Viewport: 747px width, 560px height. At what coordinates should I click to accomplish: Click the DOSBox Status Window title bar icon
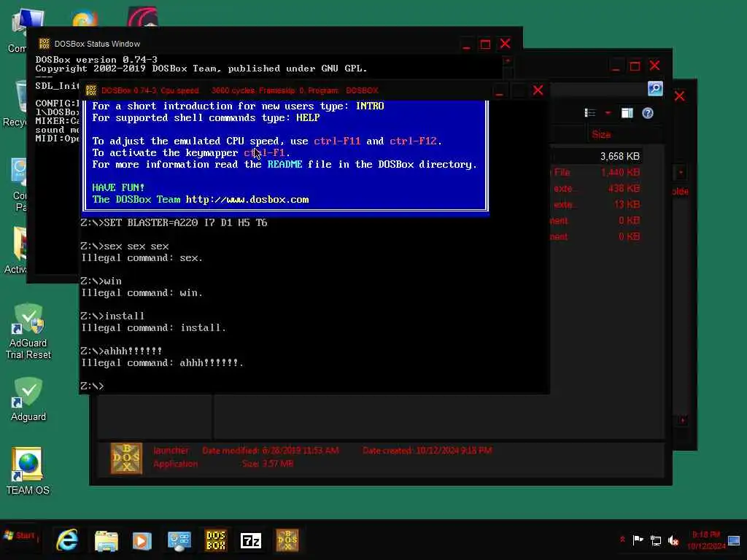[x=44, y=44]
